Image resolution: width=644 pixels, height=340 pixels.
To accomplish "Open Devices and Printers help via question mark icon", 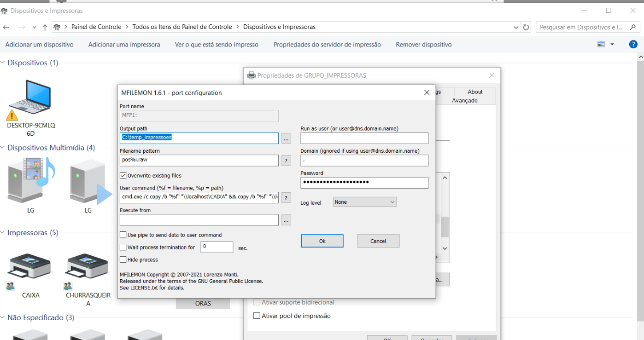I will (x=633, y=44).
